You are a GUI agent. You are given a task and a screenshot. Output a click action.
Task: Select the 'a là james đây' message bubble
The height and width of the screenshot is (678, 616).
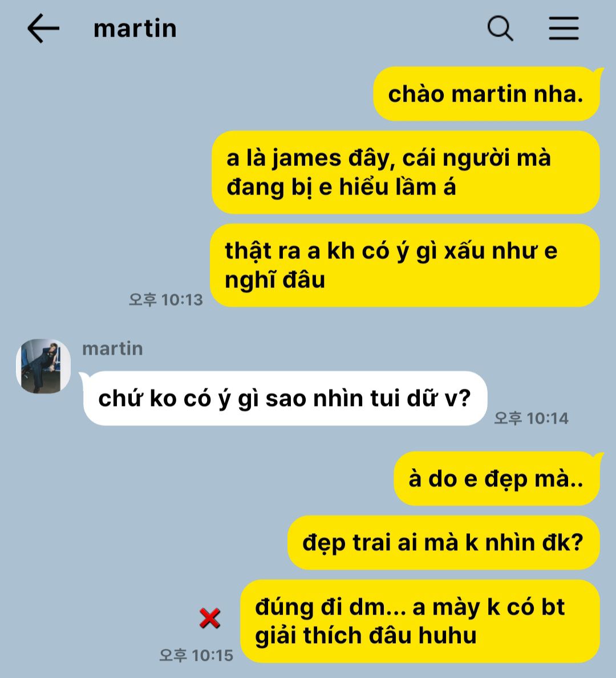(406, 172)
